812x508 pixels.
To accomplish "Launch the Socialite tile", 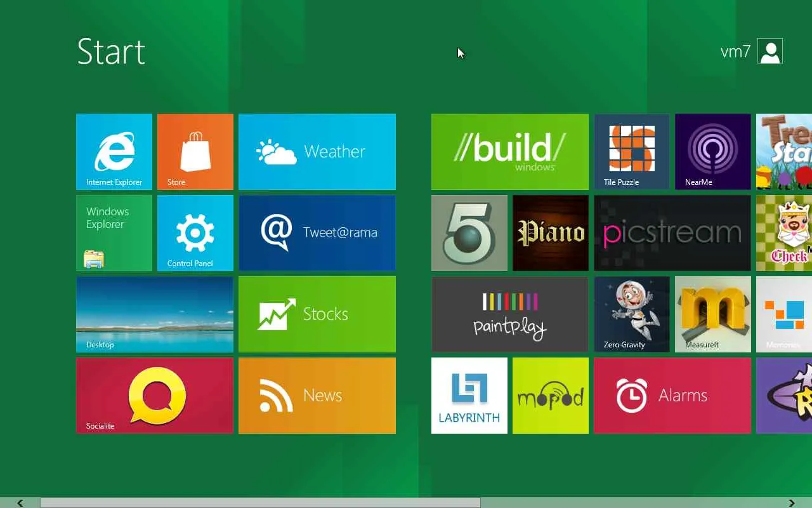I will coord(155,396).
